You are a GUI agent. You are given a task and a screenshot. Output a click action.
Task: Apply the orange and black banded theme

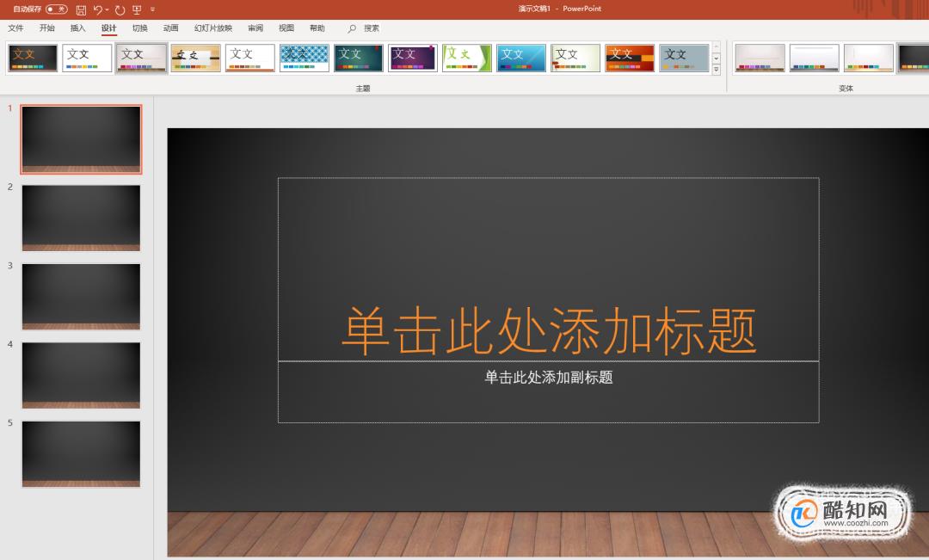pyautogui.click(x=630, y=58)
